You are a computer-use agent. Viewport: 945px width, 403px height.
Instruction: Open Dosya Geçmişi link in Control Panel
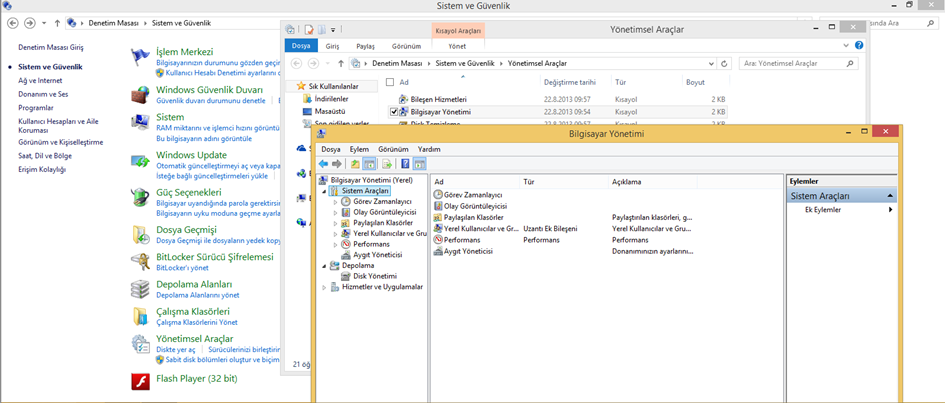click(x=186, y=230)
